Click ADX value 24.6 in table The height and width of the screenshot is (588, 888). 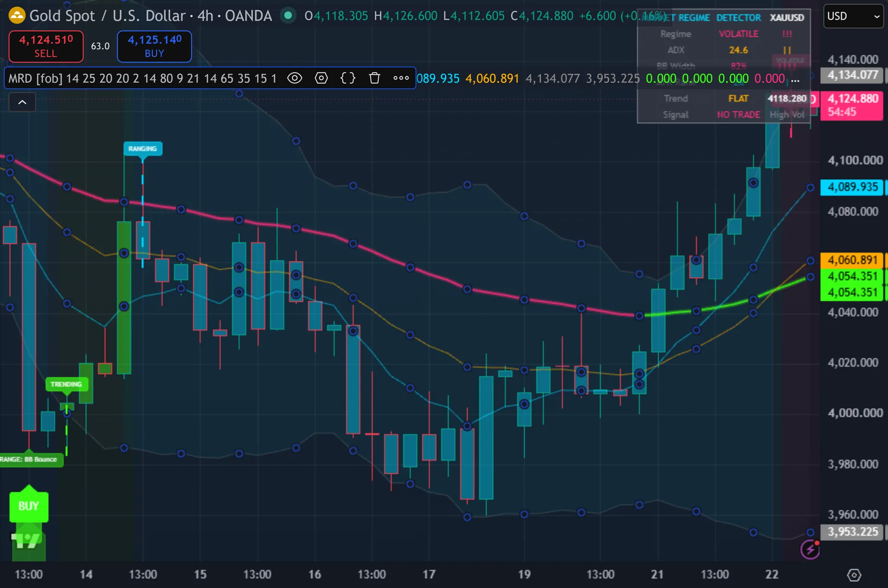coord(738,50)
